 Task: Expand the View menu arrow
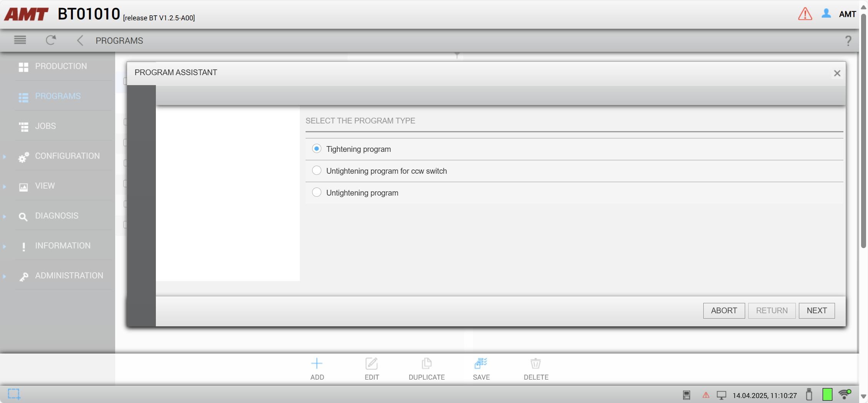point(5,186)
